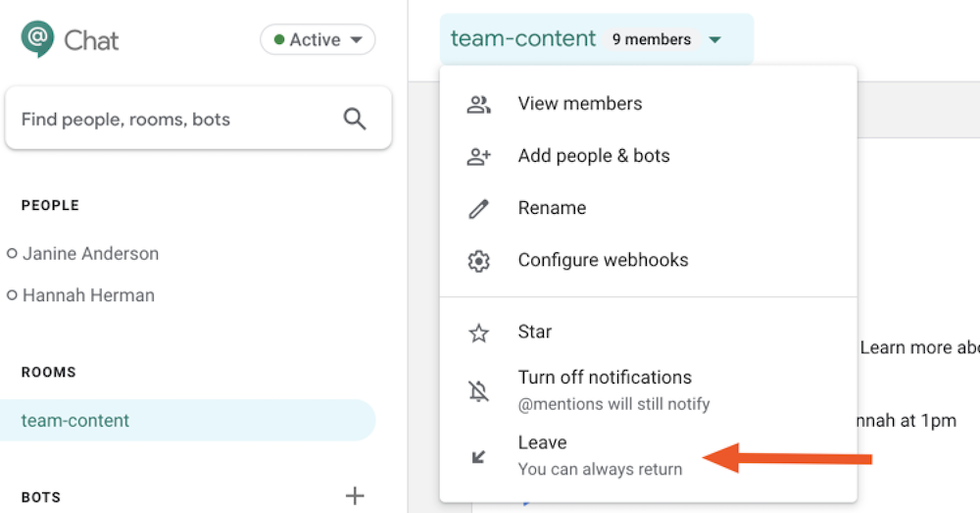980x513 pixels.
Task: Click the Rename pencil icon
Action: click(x=479, y=208)
